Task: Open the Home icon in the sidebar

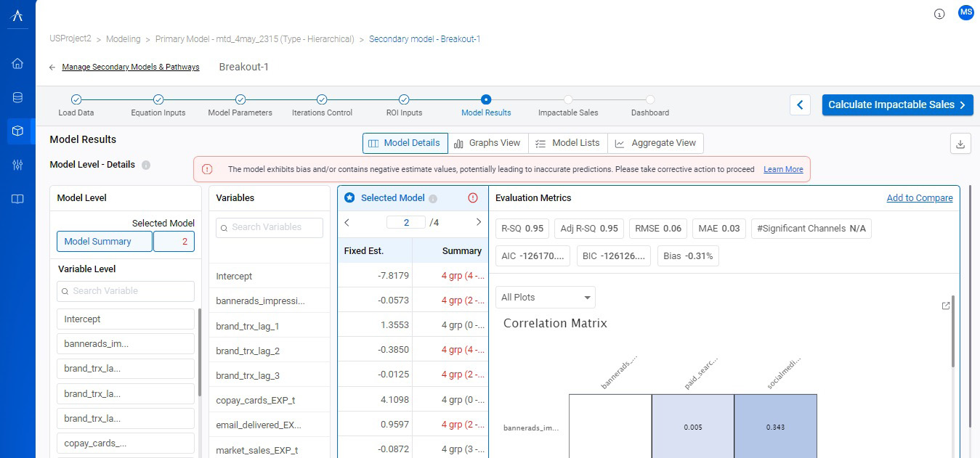Action: (17, 63)
